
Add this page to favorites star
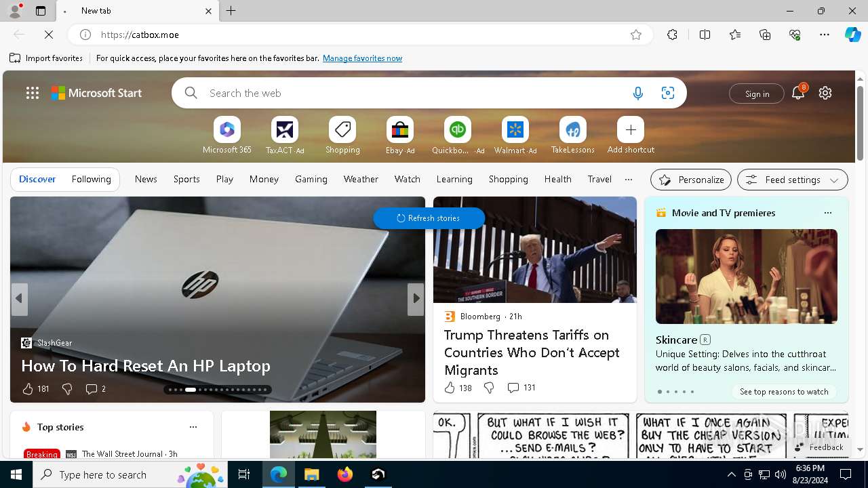pyautogui.click(x=636, y=35)
